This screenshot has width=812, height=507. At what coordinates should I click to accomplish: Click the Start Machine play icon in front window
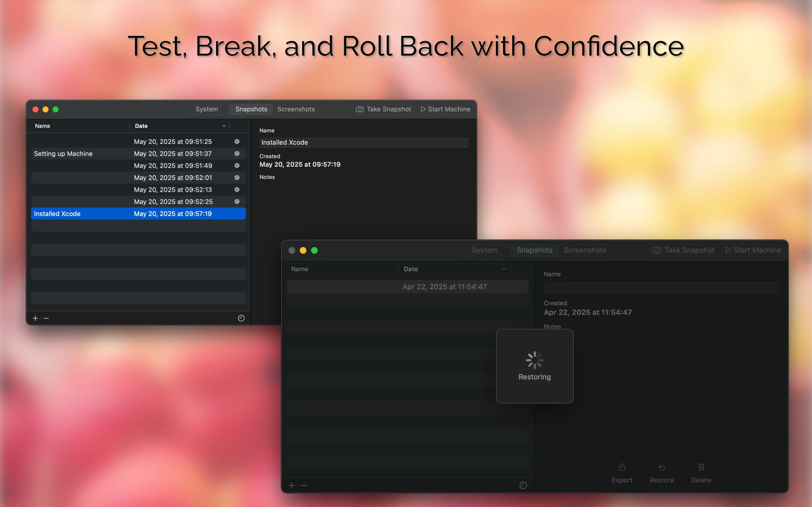point(728,250)
